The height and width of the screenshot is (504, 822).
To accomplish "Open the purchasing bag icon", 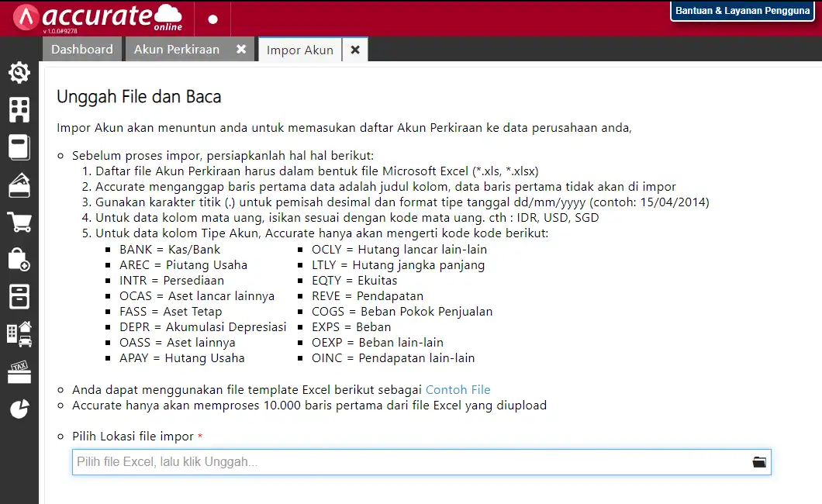I will (19, 260).
